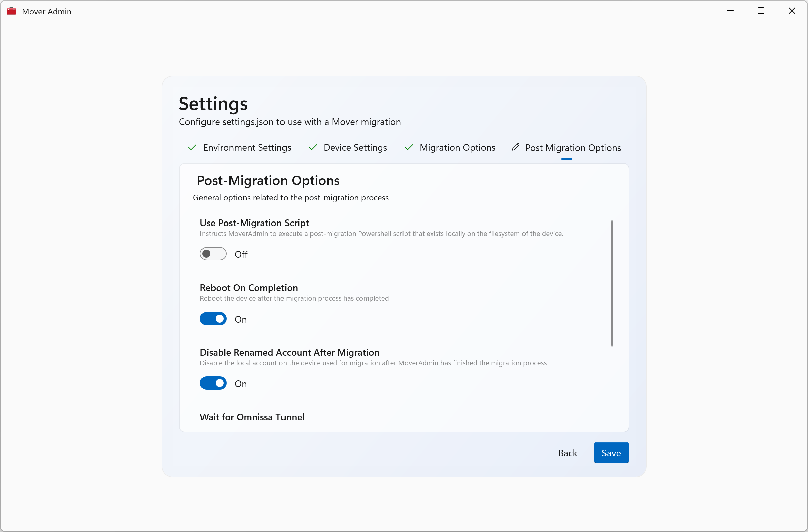
Task: Minimize the Mover Admin window
Action: pos(730,11)
